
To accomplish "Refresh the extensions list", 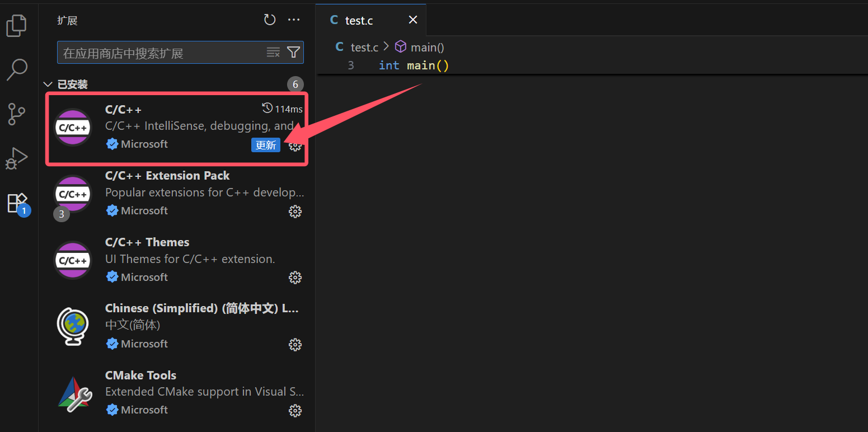I will click(270, 20).
